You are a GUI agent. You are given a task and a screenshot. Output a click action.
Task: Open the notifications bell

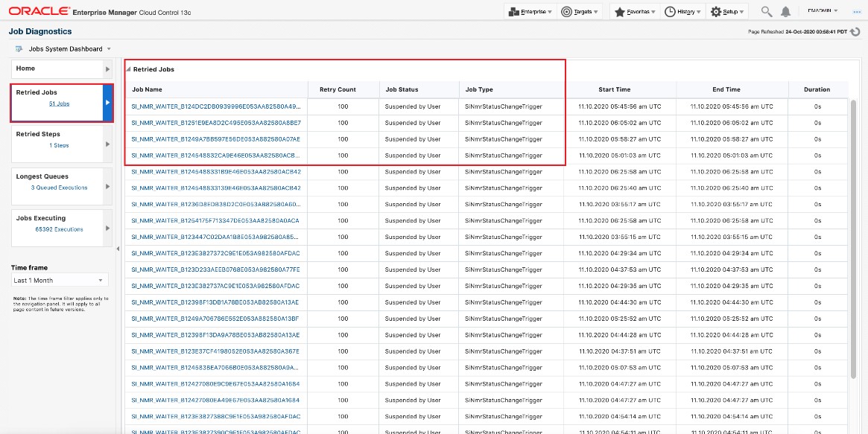pos(785,12)
